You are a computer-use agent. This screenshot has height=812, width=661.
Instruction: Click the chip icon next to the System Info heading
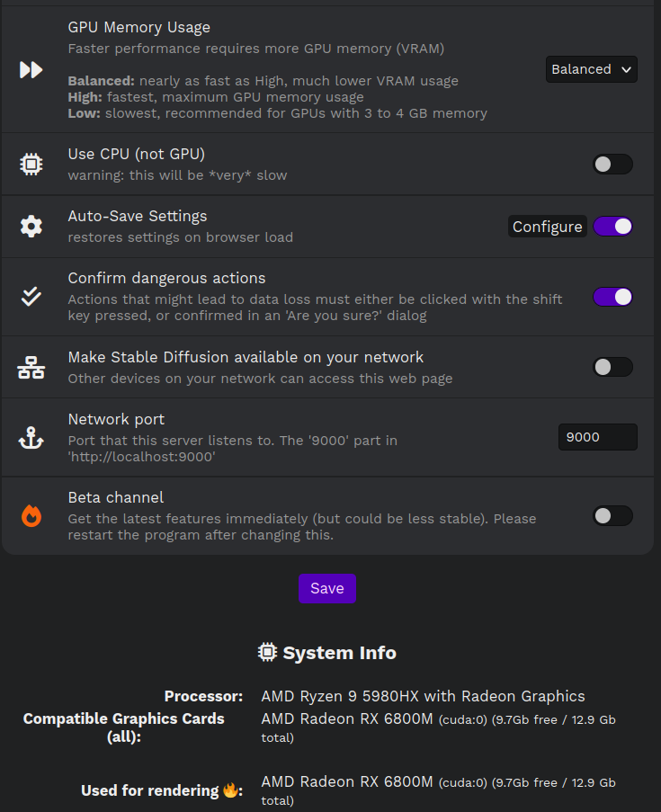point(267,653)
